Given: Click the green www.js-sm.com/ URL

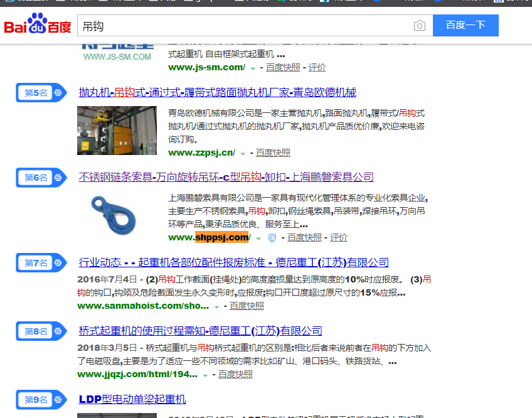Looking at the screenshot, I should tap(206, 68).
